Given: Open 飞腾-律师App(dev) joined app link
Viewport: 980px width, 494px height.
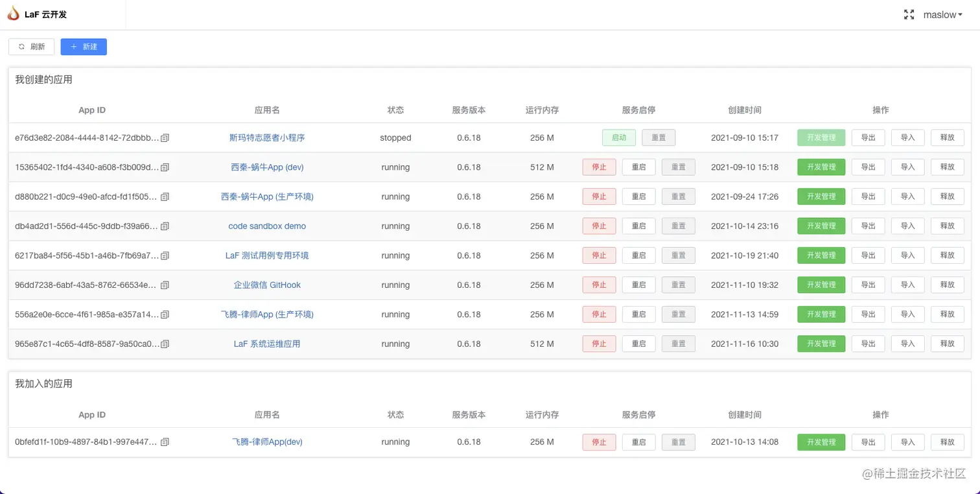Looking at the screenshot, I should 267,442.
